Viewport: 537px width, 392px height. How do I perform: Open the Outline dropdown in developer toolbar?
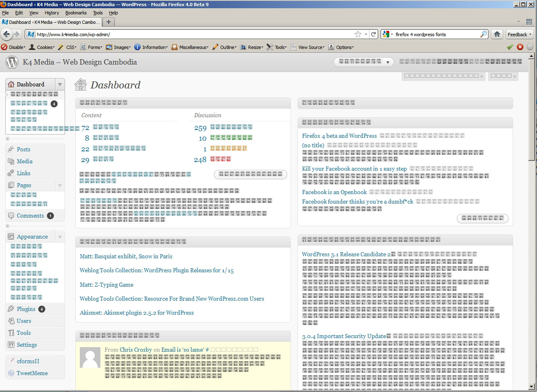224,47
